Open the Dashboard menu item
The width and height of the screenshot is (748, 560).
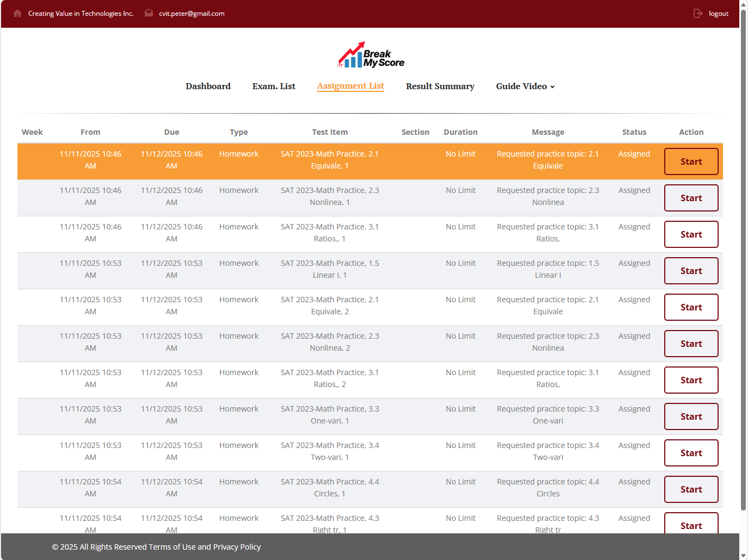point(208,86)
